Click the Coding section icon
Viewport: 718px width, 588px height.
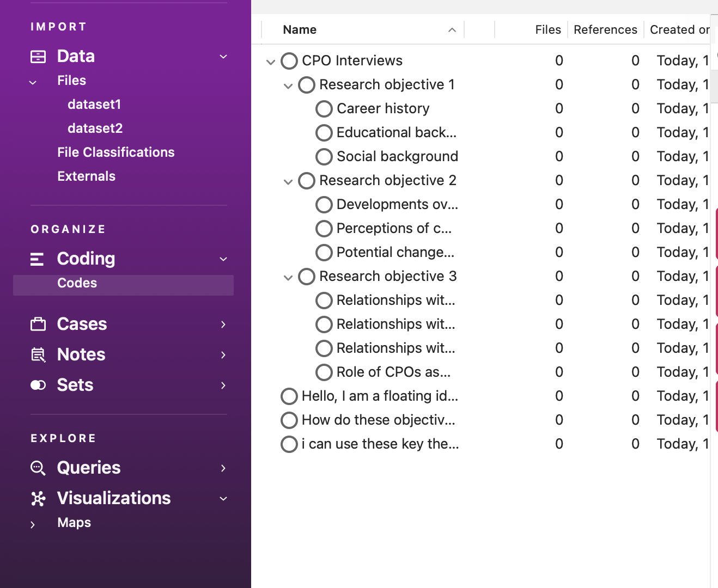[x=37, y=259]
